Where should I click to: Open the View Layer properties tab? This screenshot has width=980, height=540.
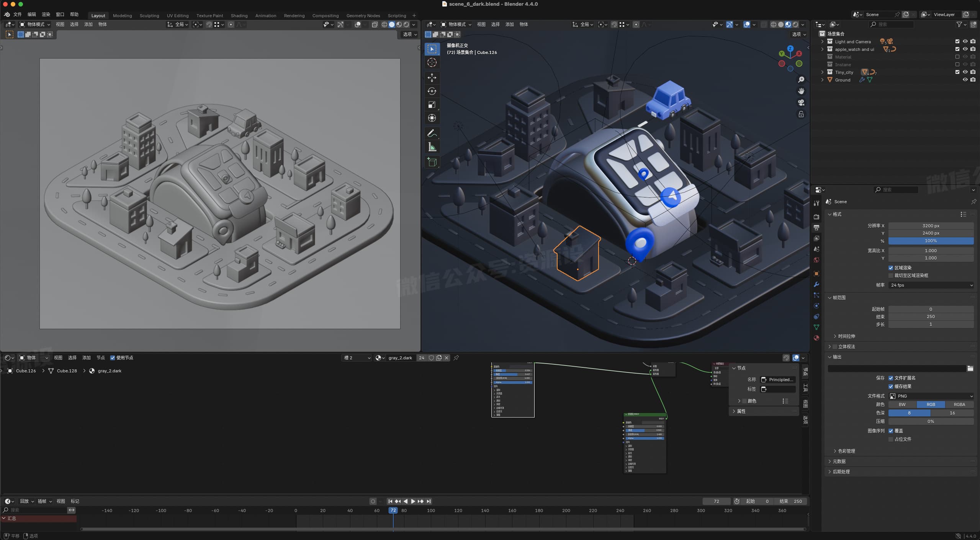pos(816,238)
